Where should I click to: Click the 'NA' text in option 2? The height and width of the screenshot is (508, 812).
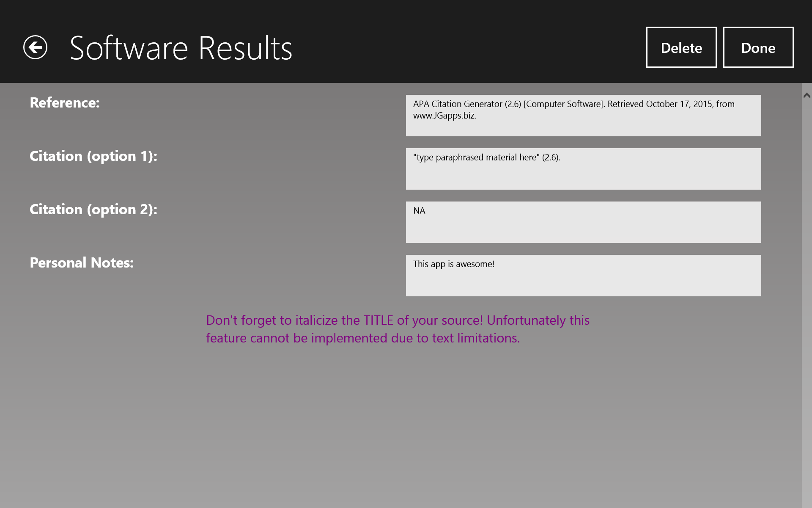(x=419, y=211)
